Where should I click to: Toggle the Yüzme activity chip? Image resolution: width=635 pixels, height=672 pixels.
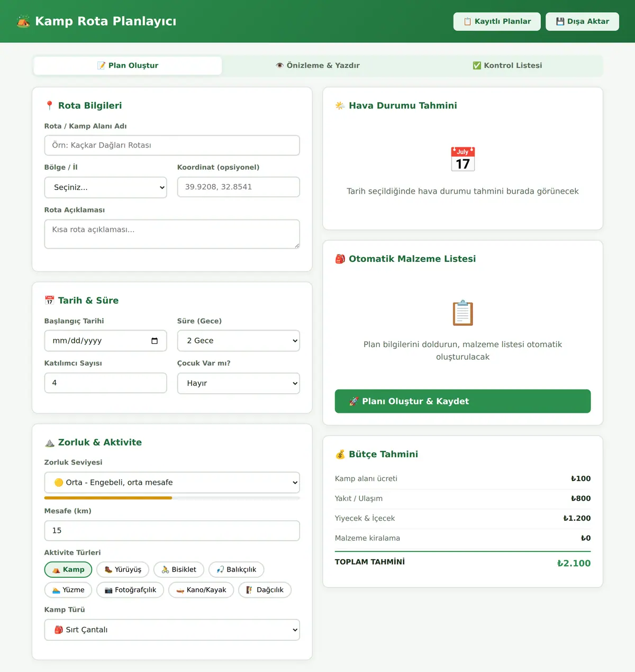pos(68,590)
